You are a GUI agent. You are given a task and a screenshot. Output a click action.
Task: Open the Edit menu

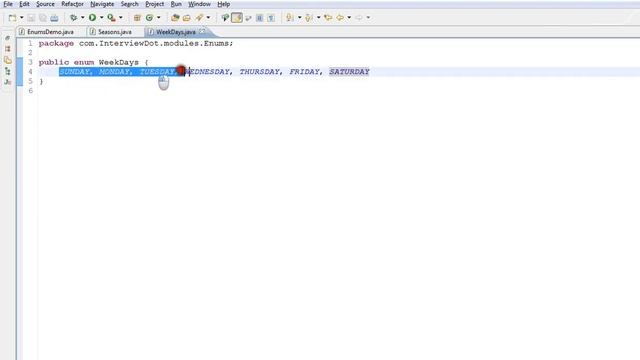tap(24, 4)
